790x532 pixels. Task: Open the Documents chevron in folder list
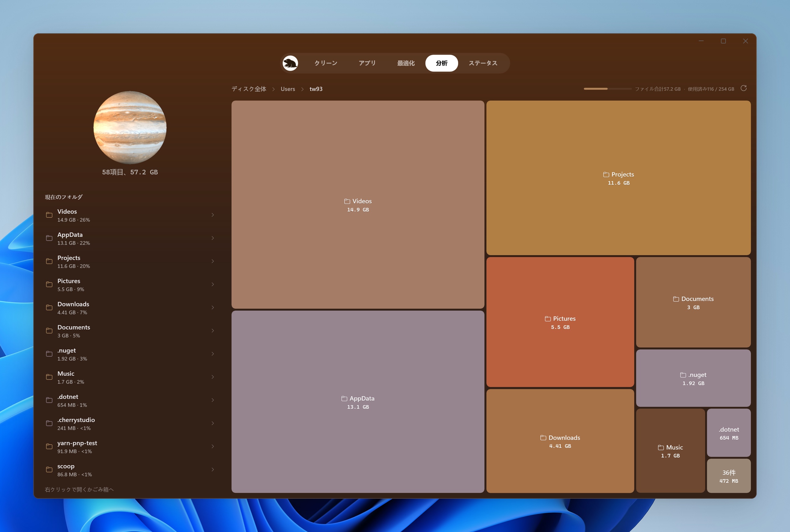(x=213, y=331)
